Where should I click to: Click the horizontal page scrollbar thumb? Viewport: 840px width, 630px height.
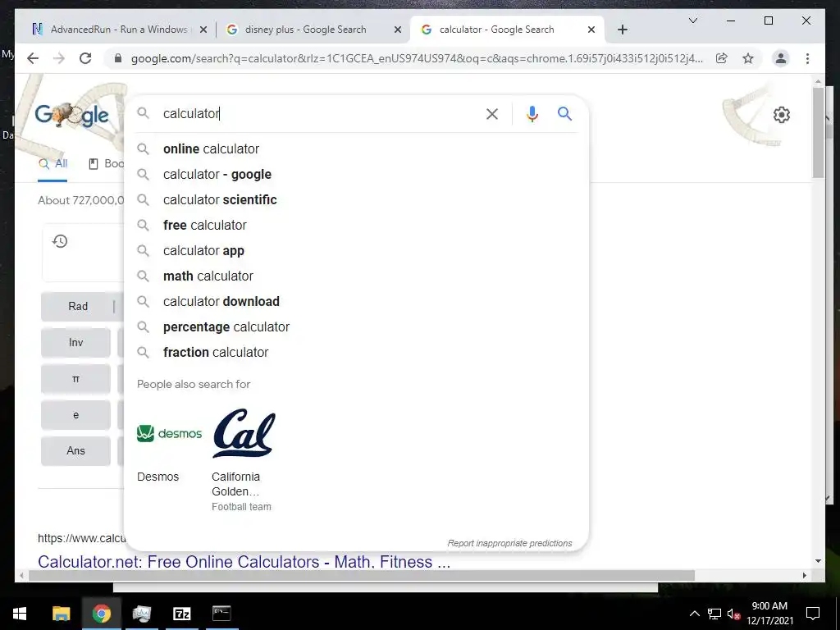(361, 575)
